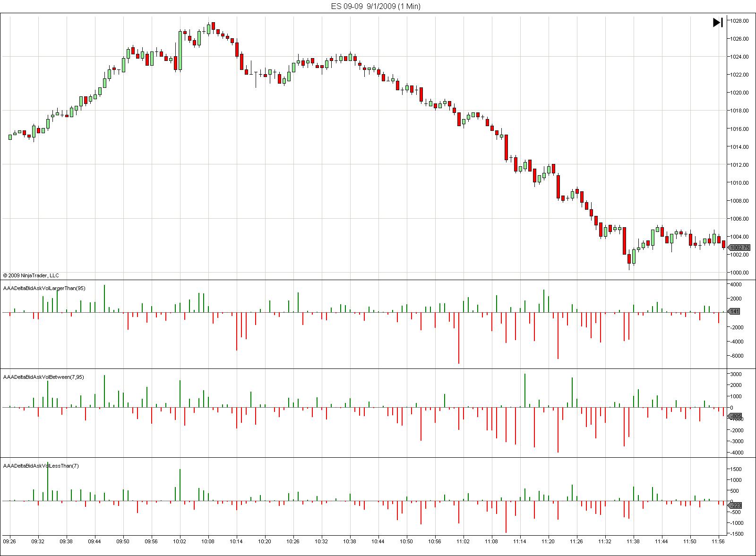Select the chart title "ES 09-09 9/1/2009 (1 Min)"
Image resolution: width=756 pixels, height=556 pixels.
point(376,6)
